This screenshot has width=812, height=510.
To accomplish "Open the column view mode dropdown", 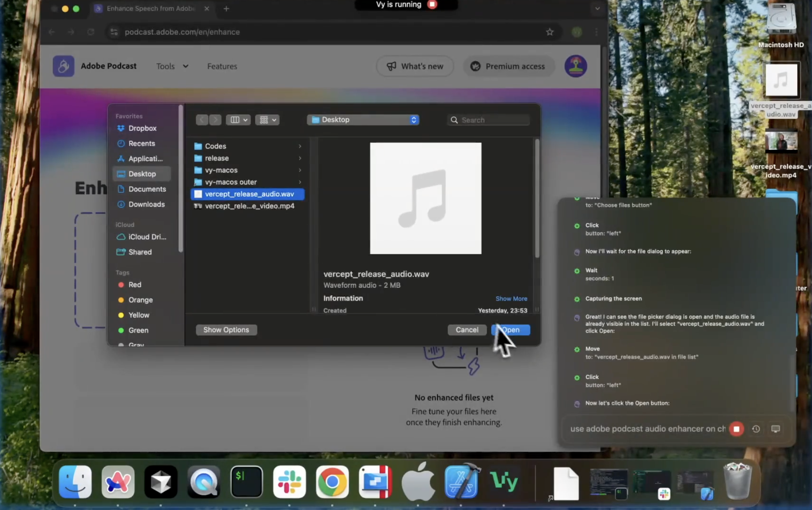I will click(x=238, y=120).
